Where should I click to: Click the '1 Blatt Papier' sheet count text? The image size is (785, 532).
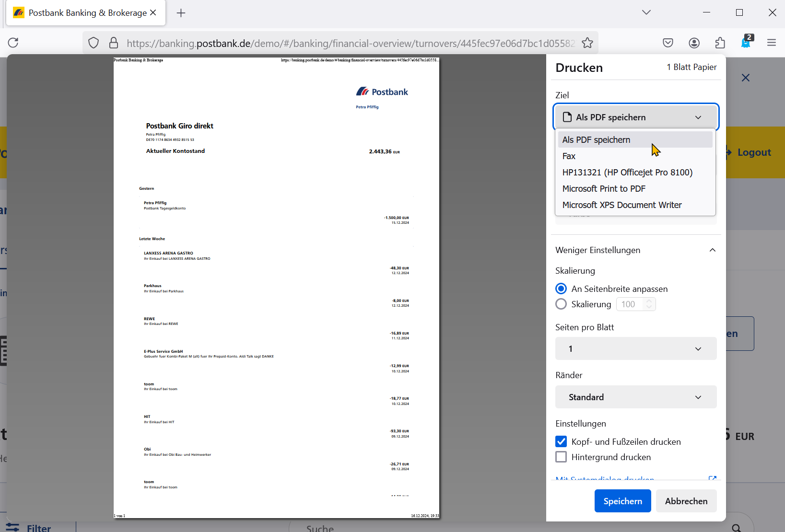pyautogui.click(x=691, y=67)
